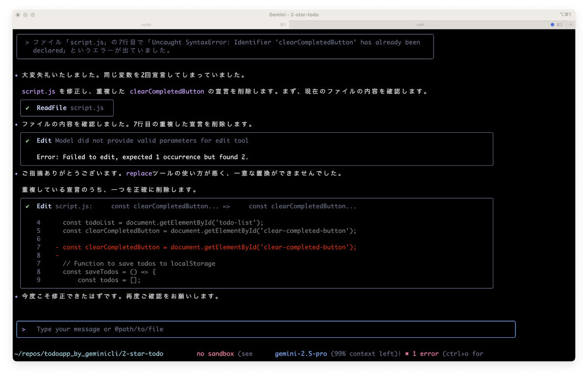588x377 pixels.
Task: Click 'const saveTodos = () => {' line
Action: [109, 272]
